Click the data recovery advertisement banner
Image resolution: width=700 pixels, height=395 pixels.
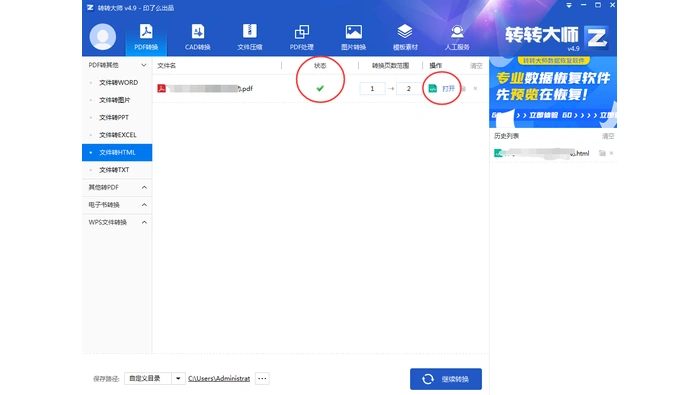553,92
